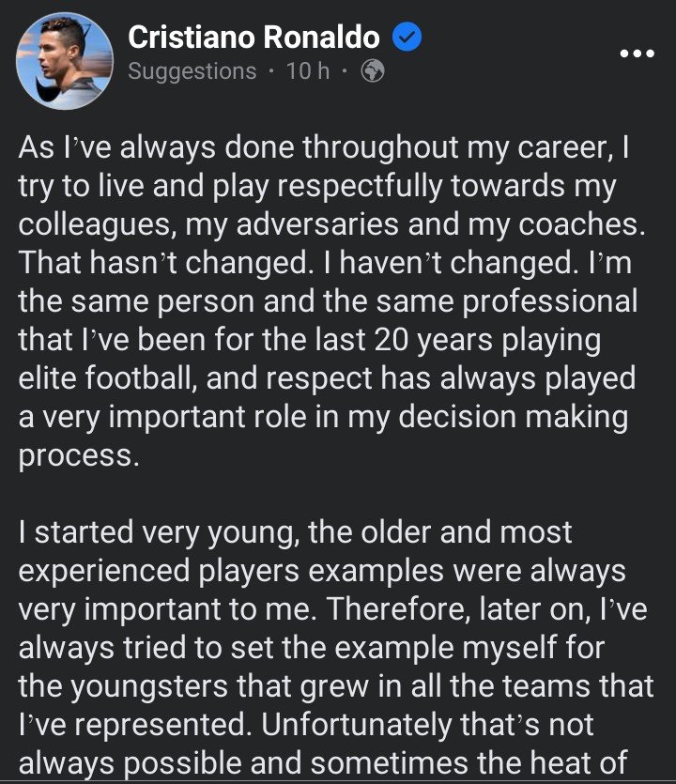Click the "Suggestions" label under the name

(x=192, y=71)
